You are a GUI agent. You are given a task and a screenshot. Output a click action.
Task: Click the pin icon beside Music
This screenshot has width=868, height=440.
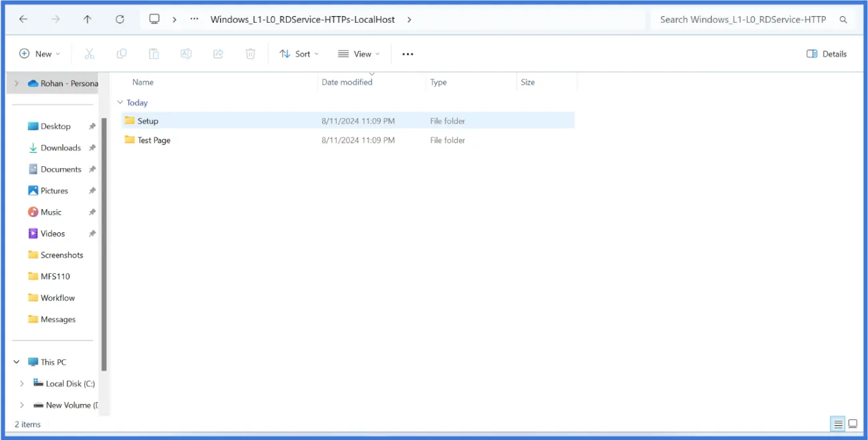point(92,212)
